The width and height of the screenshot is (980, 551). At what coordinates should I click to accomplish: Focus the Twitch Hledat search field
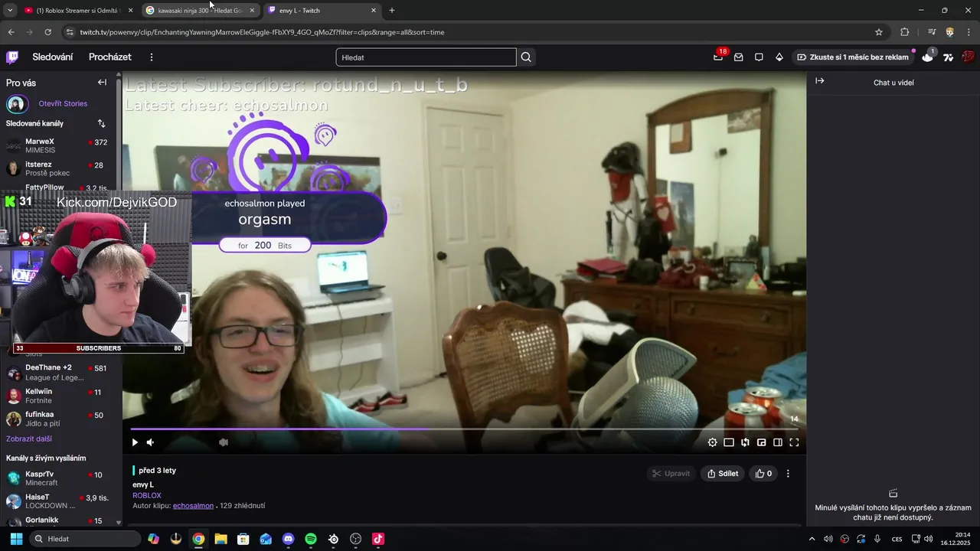pos(426,57)
